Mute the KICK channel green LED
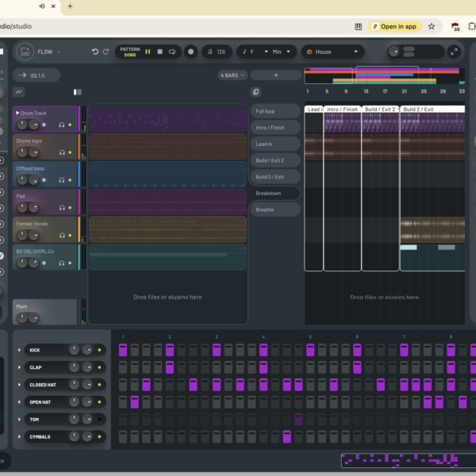 [x=100, y=350]
